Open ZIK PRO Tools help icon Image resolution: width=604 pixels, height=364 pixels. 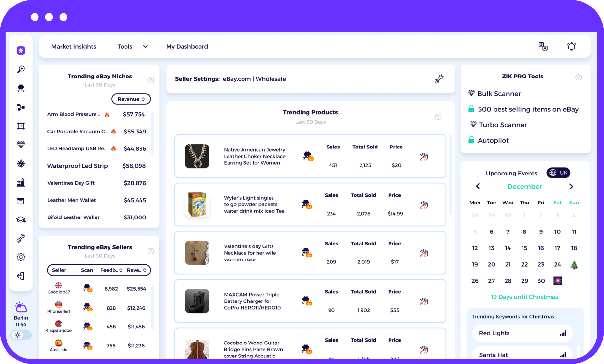[x=579, y=77]
